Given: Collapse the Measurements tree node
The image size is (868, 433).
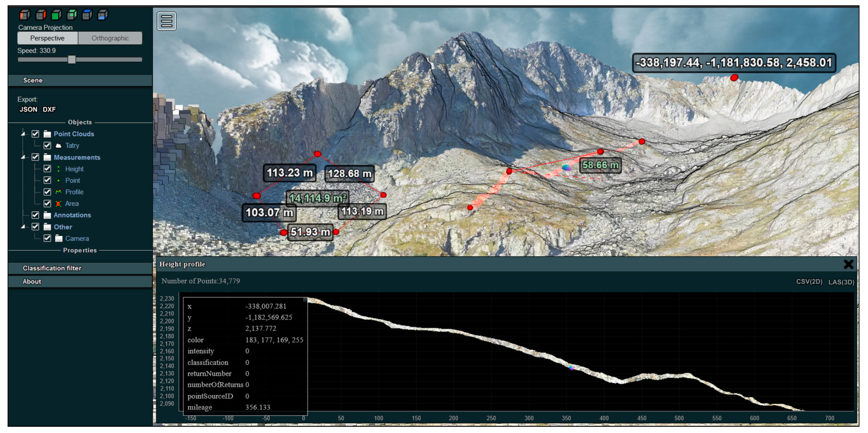Looking at the screenshot, I should click(x=23, y=157).
